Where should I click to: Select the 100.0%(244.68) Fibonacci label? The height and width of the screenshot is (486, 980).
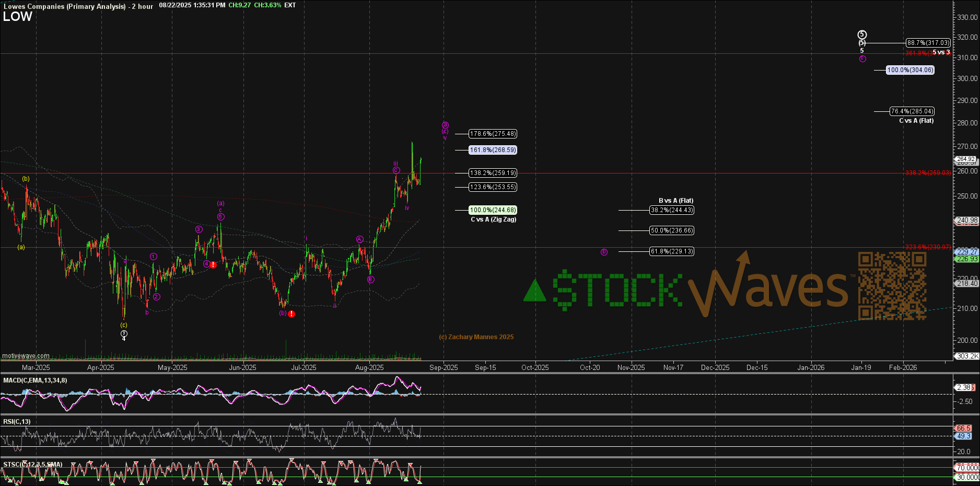tap(493, 210)
